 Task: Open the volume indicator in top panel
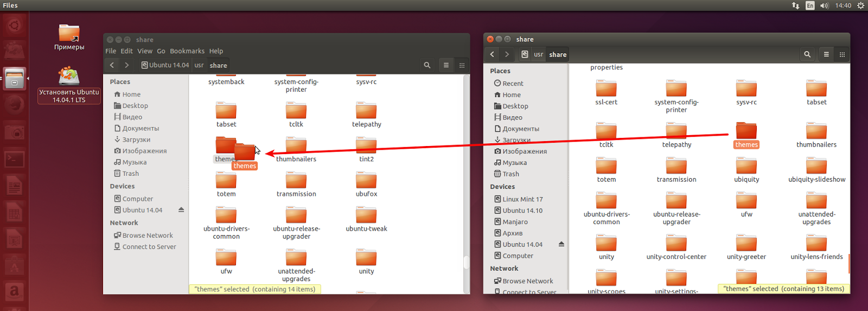[825, 5]
